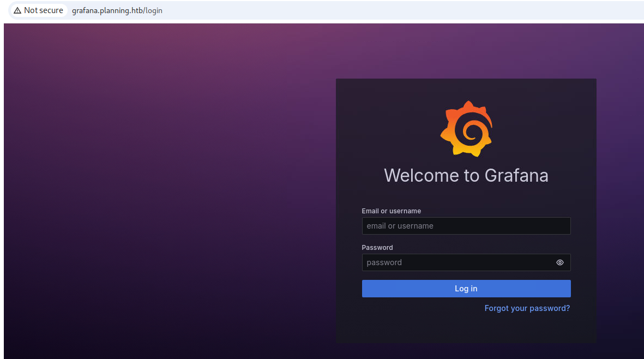Click the warning triangle in address bar
The image size is (644, 359).
pyautogui.click(x=17, y=10)
